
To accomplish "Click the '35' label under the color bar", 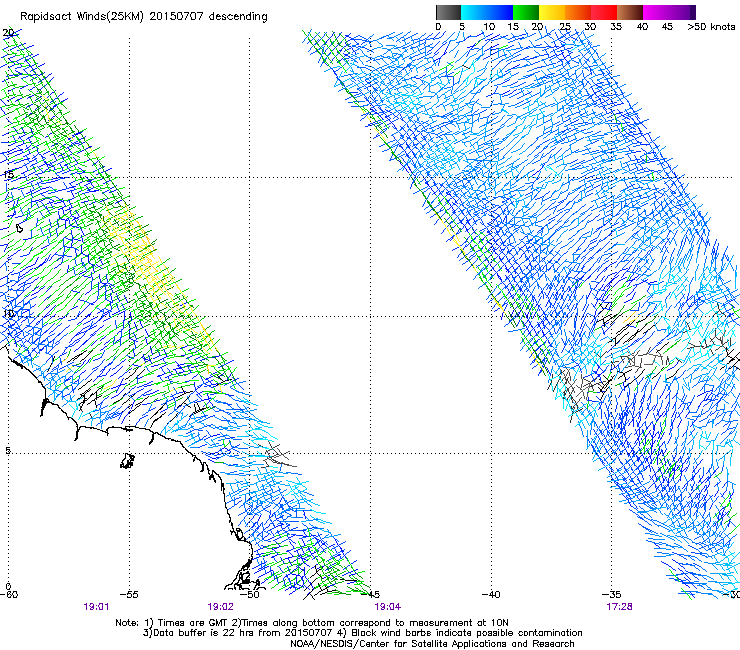I will point(616,27).
